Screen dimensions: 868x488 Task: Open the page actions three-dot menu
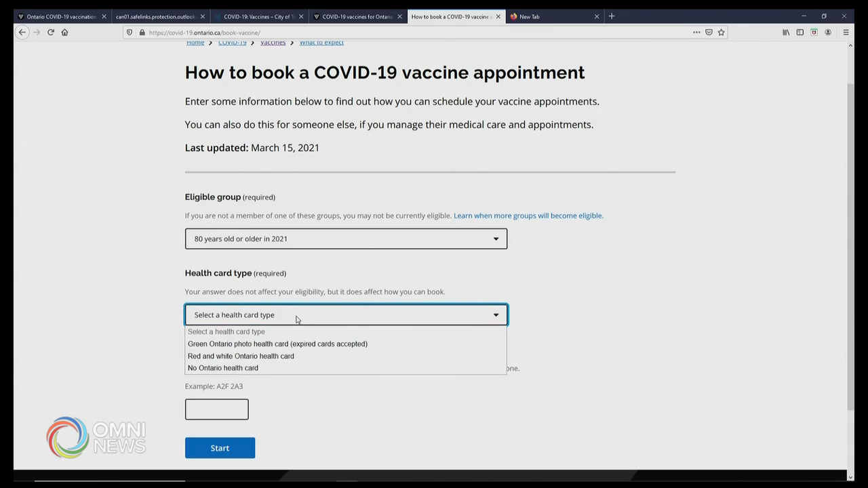click(696, 32)
